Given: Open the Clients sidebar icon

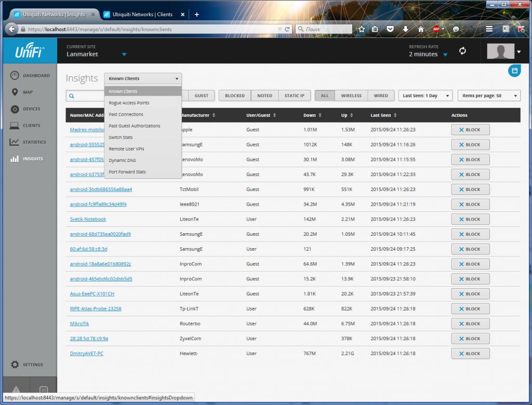Looking at the screenshot, I should pos(15,126).
